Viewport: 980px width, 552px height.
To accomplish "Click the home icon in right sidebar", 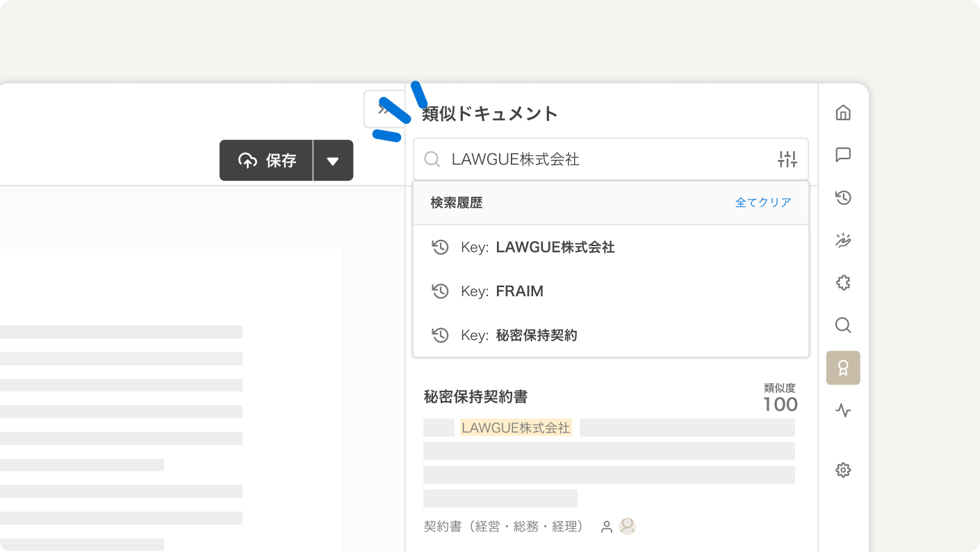I will [x=843, y=113].
